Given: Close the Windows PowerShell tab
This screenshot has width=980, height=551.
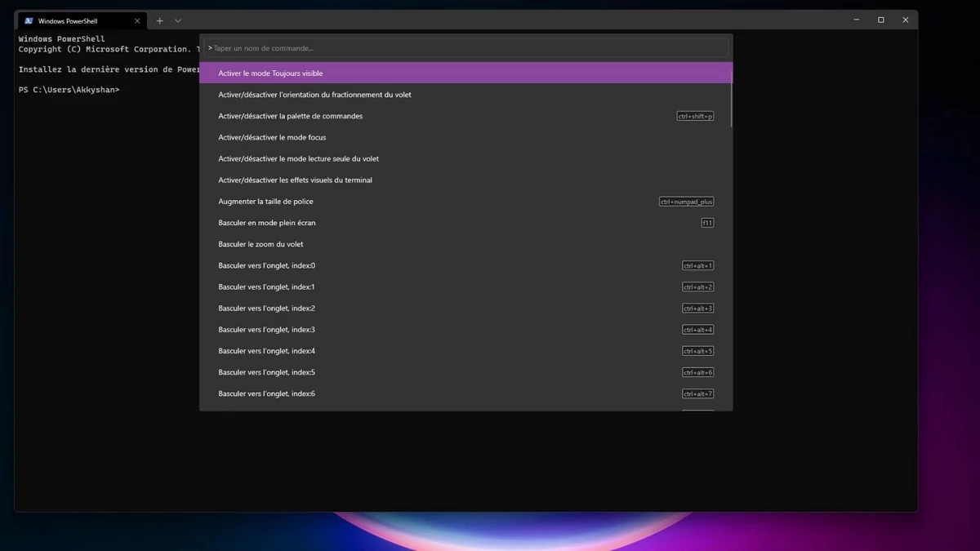Looking at the screenshot, I should (136, 20).
